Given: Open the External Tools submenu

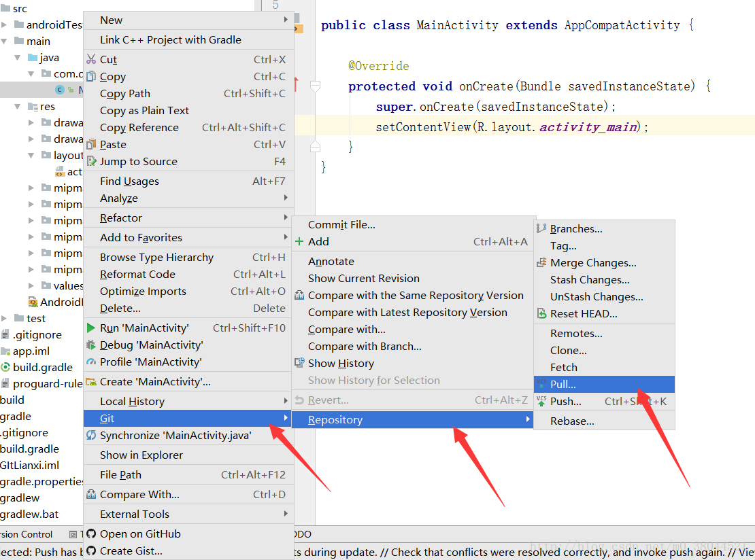Looking at the screenshot, I should [188, 514].
